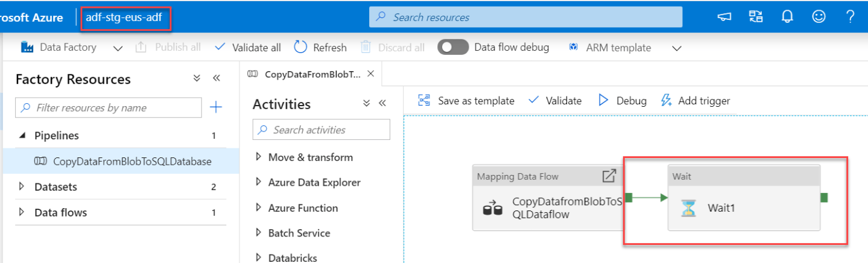This screenshot has height=263, width=868.
Task: Click the Add trigger lightning icon
Action: [x=666, y=100]
